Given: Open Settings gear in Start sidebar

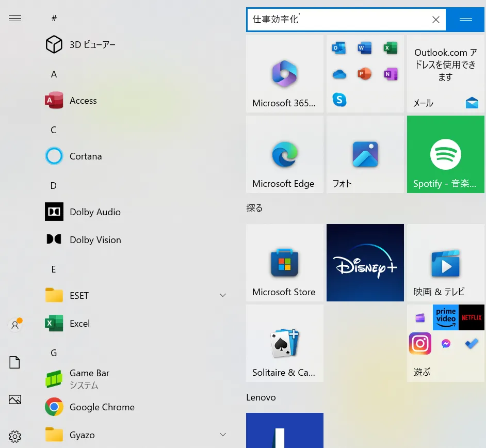Looking at the screenshot, I should point(15,437).
